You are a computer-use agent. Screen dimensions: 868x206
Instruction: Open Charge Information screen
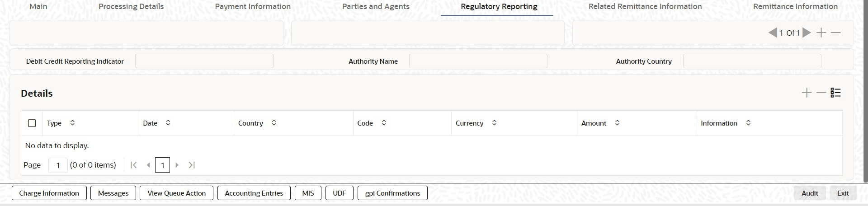click(49, 193)
